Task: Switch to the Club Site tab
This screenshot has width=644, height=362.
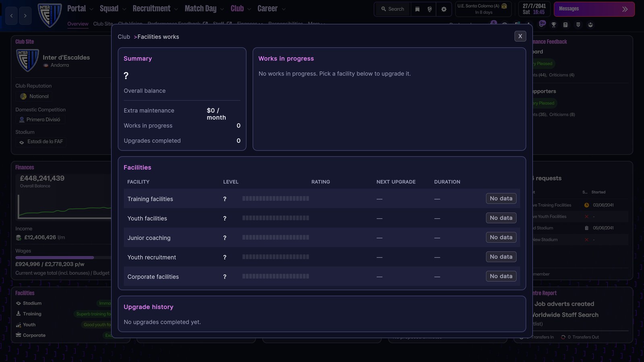Action: [x=103, y=24]
